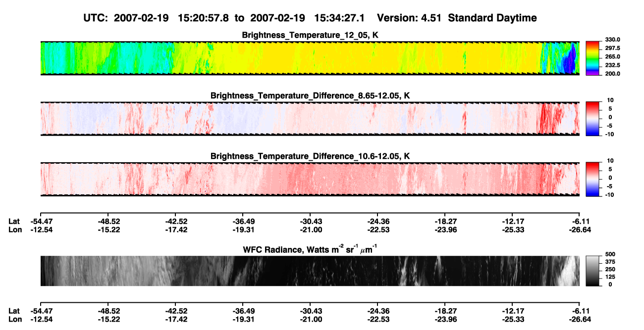
Task: Click the '297.5' color bar label
Action: (612, 48)
